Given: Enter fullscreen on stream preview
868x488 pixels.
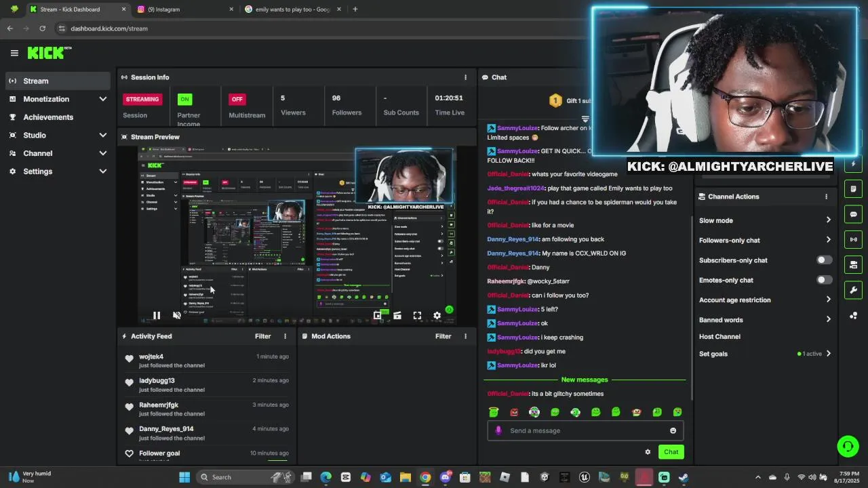Looking at the screenshot, I should 417,315.
